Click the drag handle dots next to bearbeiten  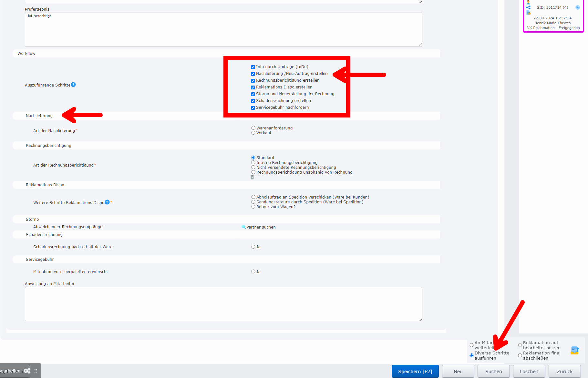pyautogui.click(x=36, y=371)
